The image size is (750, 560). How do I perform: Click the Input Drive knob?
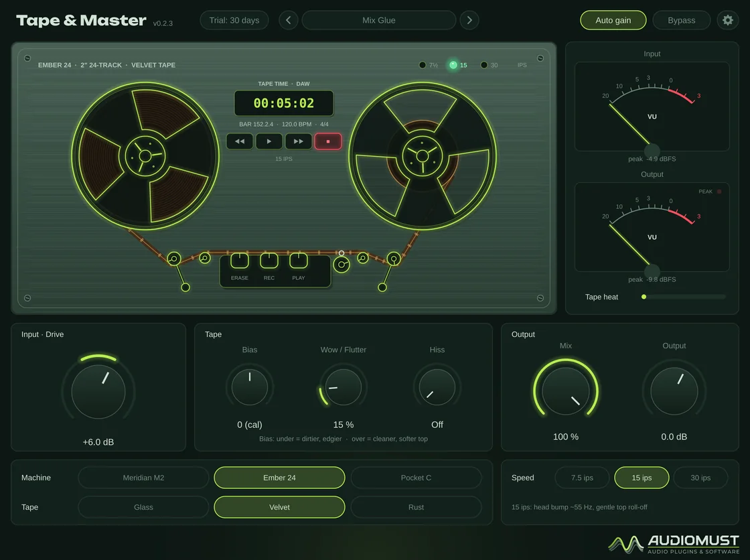(x=98, y=391)
